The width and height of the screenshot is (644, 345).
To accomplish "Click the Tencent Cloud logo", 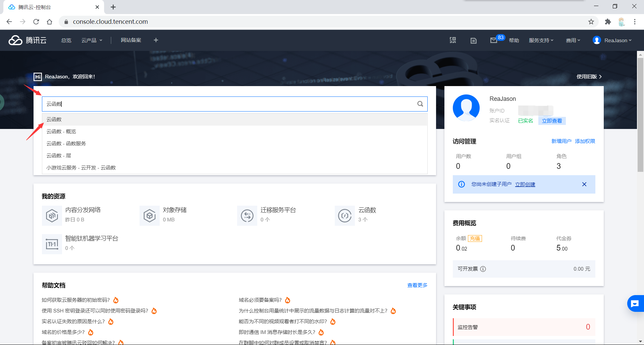I will 28,40.
